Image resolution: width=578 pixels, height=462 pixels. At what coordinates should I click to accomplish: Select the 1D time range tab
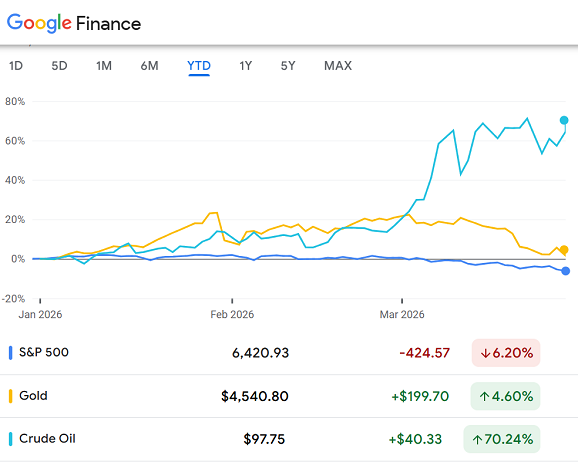click(16, 66)
